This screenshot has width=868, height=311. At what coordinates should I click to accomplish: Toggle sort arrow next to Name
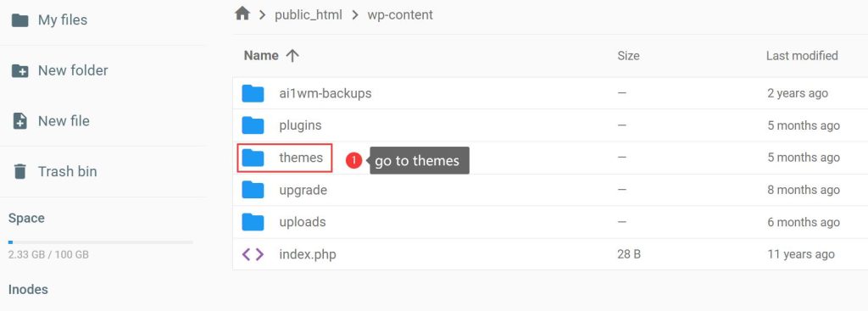click(x=292, y=55)
